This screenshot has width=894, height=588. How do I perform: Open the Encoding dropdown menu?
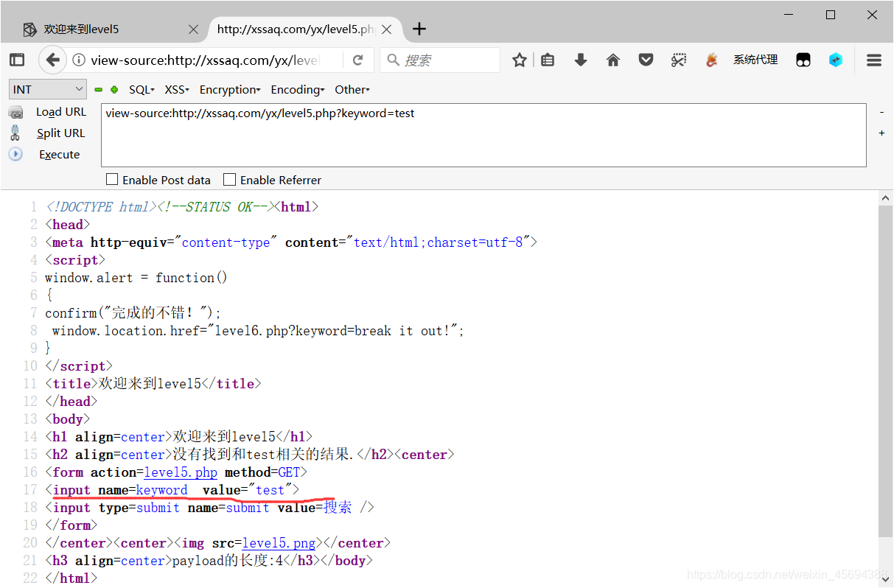click(x=298, y=90)
